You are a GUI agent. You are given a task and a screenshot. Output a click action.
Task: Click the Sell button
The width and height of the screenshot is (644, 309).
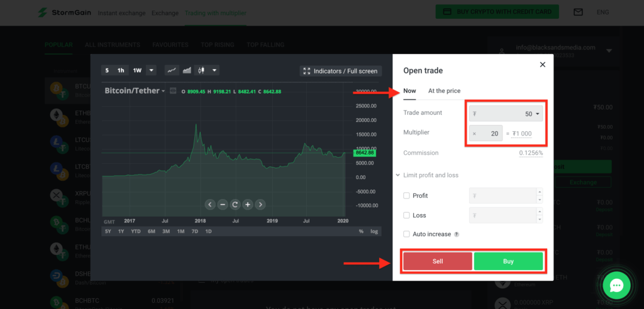pyautogui.click(x=438, y=261)
